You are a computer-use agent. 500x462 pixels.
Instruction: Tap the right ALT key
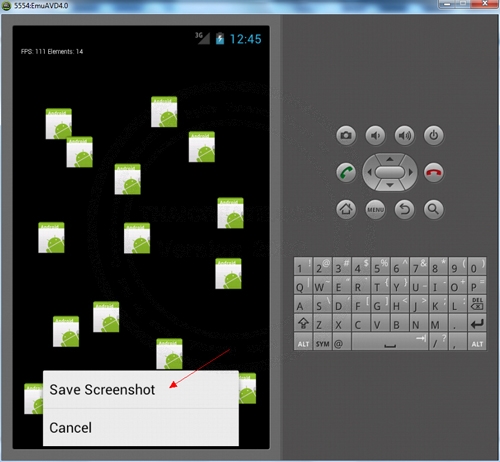point(477,342)
